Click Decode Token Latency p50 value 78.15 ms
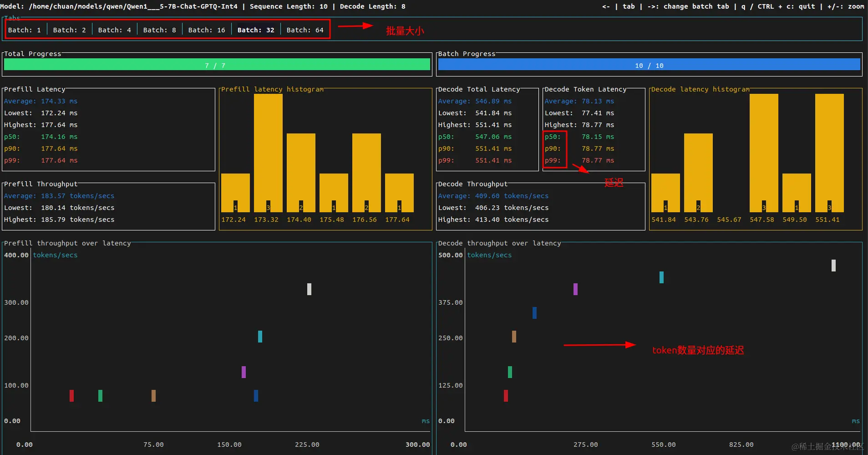This screenshot has height=455, width=868. (598, 137)
